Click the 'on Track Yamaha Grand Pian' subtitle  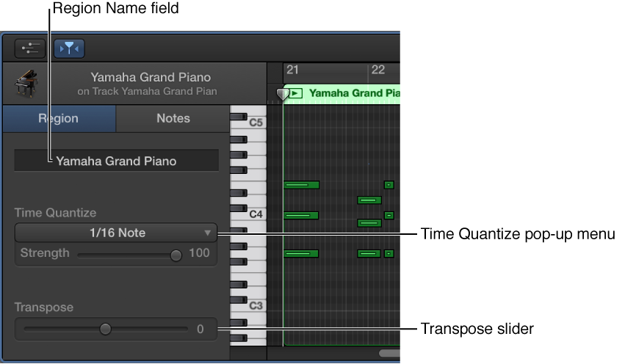[x=147, y=91]
